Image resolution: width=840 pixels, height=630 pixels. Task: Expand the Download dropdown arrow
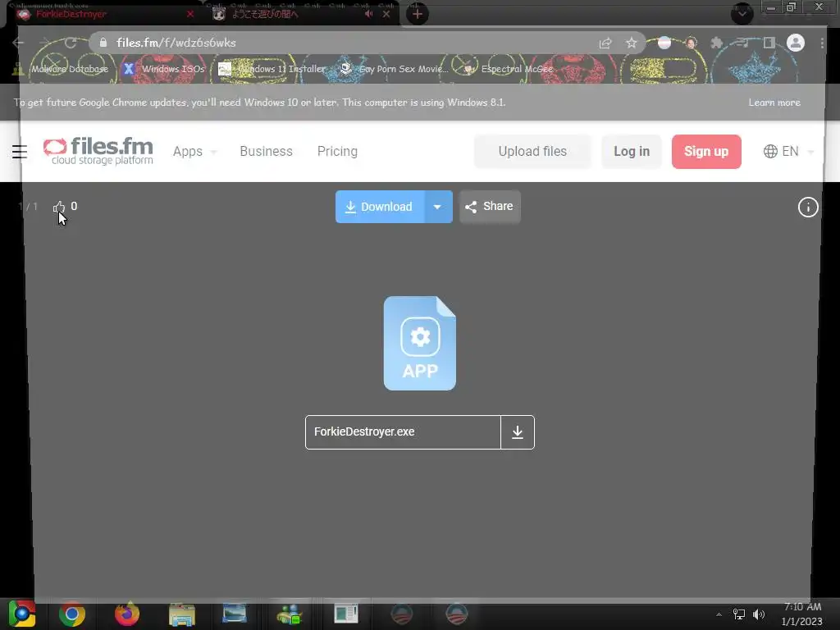[x=438, y=207]
